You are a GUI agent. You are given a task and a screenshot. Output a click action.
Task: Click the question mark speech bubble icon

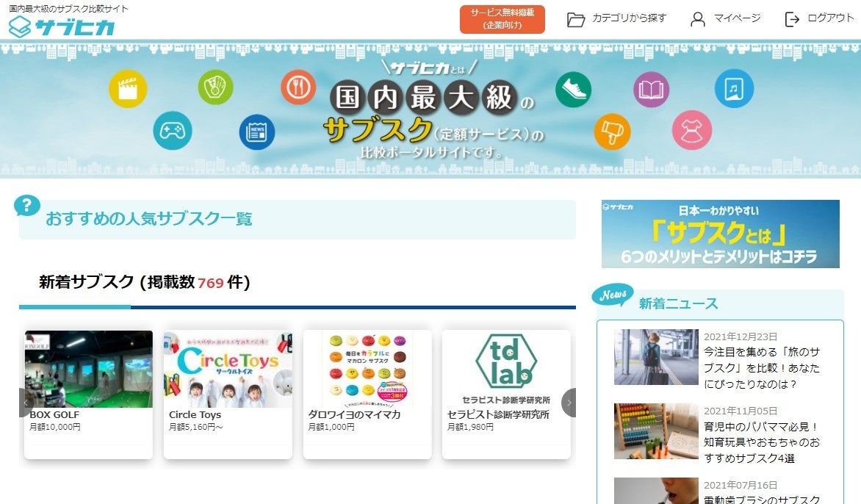[x=27, y=206]
